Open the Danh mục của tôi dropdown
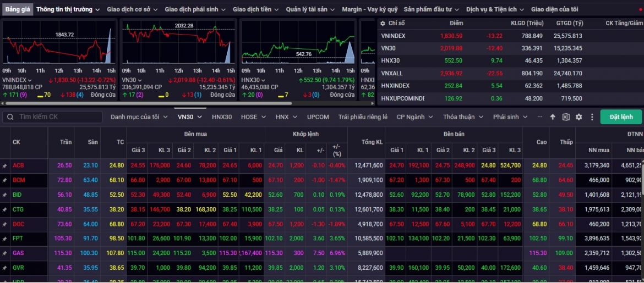 (139, 117)
